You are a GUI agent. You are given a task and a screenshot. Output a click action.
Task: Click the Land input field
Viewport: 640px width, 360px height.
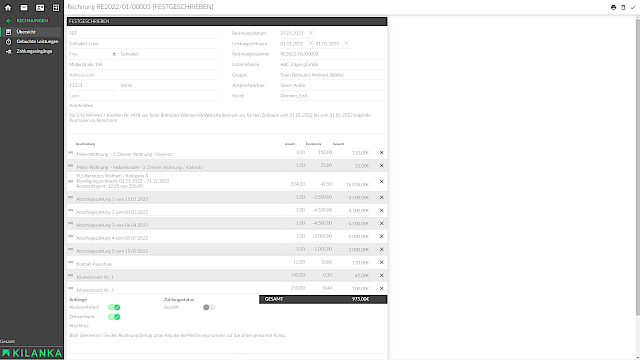coord(143,96)
